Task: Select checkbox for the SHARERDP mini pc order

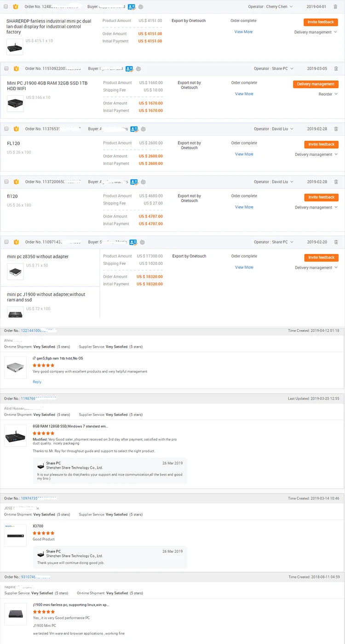Action: click(x=6, y=7)
